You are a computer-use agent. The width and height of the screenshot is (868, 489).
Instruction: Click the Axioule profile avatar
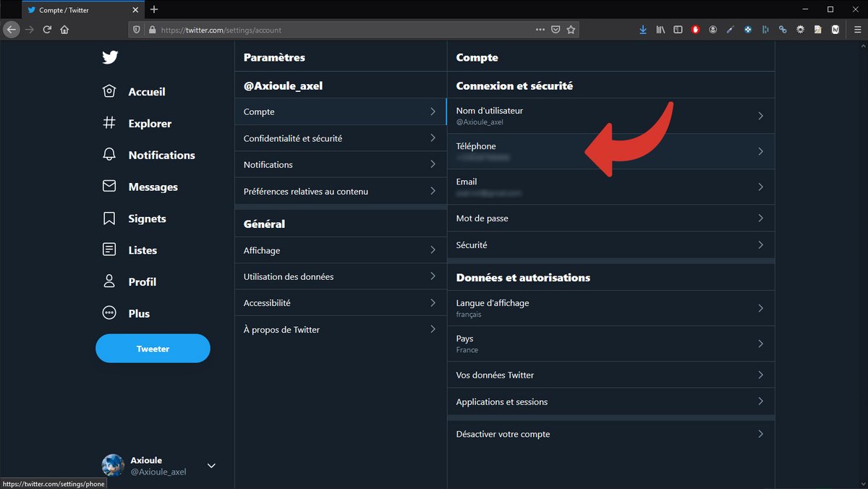pyautogui.click(x=113, y=465)
